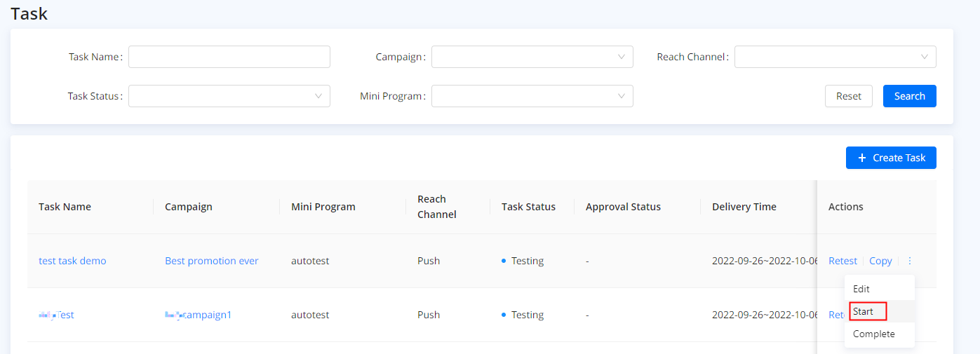Select Complete from the actions menu

[873, 334]
